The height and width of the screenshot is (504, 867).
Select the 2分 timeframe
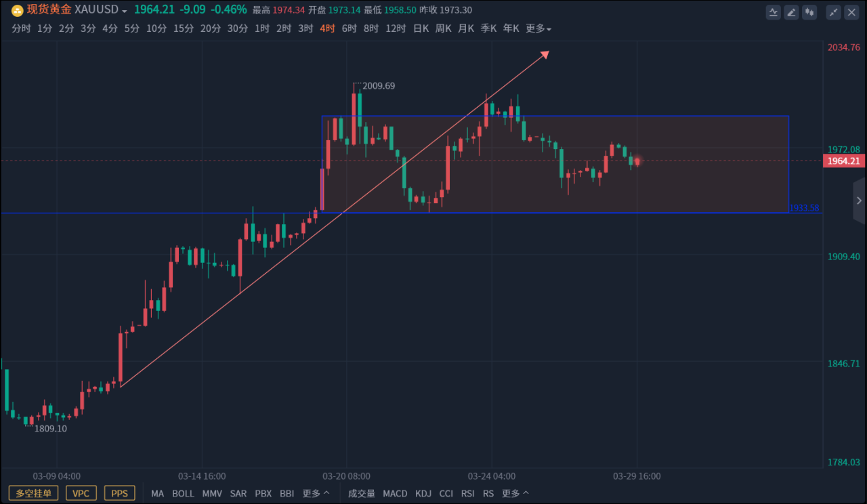(x=66, y=28)
